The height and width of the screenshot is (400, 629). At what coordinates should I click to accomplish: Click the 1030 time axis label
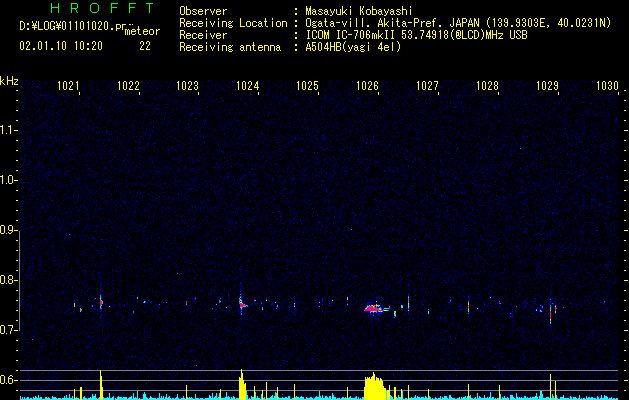point(607,85)
